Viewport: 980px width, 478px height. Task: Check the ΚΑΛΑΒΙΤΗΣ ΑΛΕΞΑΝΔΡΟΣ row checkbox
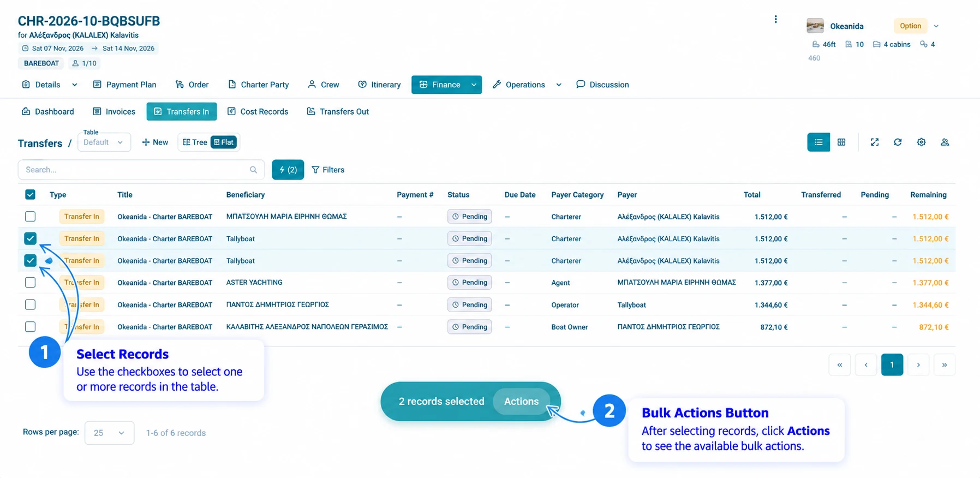[30, 327]
